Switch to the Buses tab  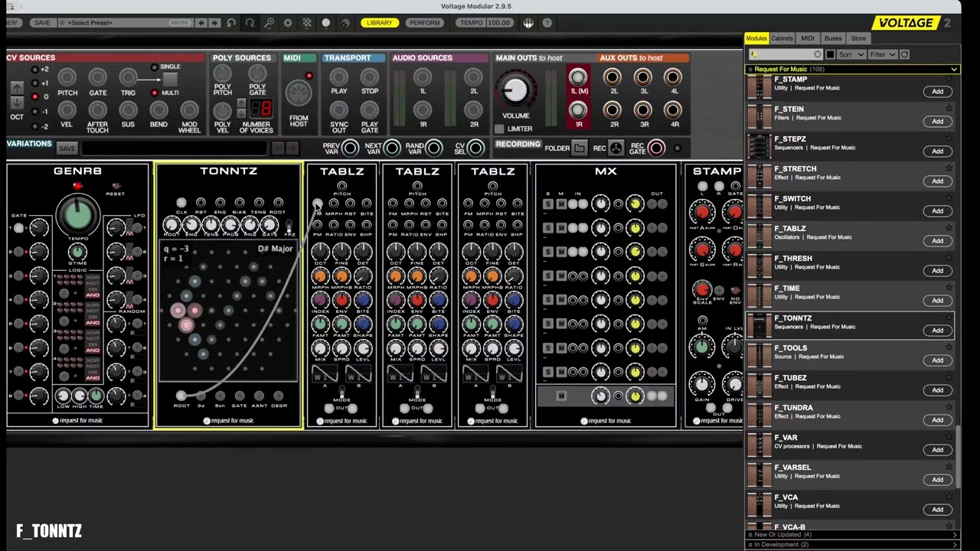tap(833, 38)
